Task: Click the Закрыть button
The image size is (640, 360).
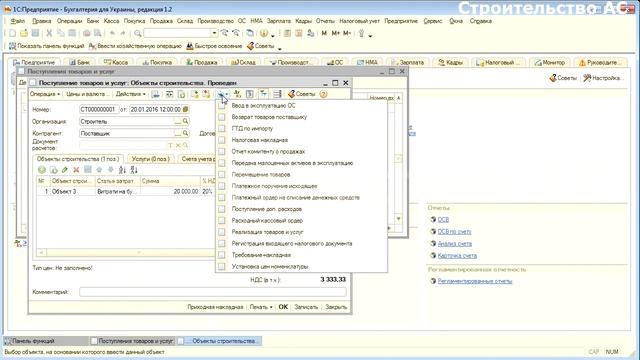Action: [336, 307]
